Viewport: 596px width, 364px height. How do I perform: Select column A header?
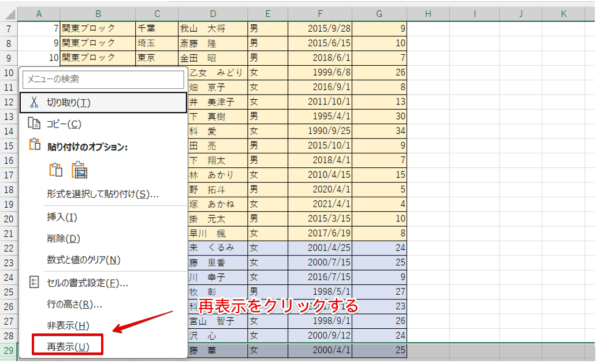coord(39,14)
